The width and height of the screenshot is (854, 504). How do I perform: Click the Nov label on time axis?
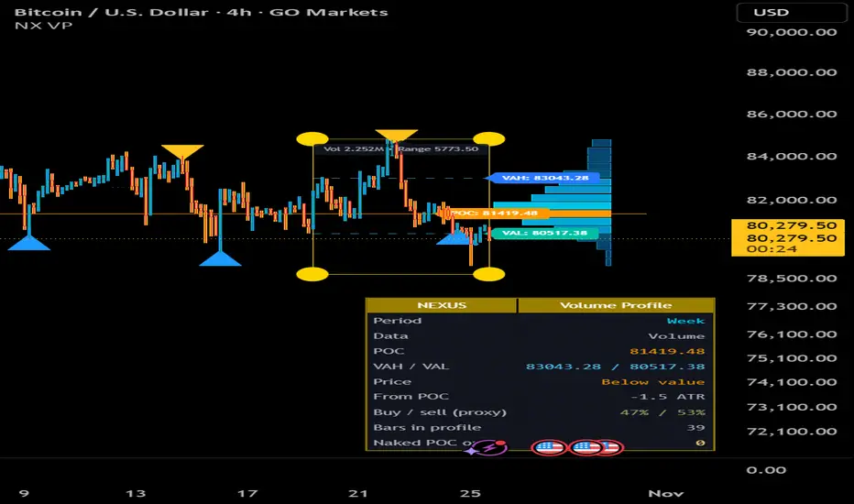click(x=665, y=494)
